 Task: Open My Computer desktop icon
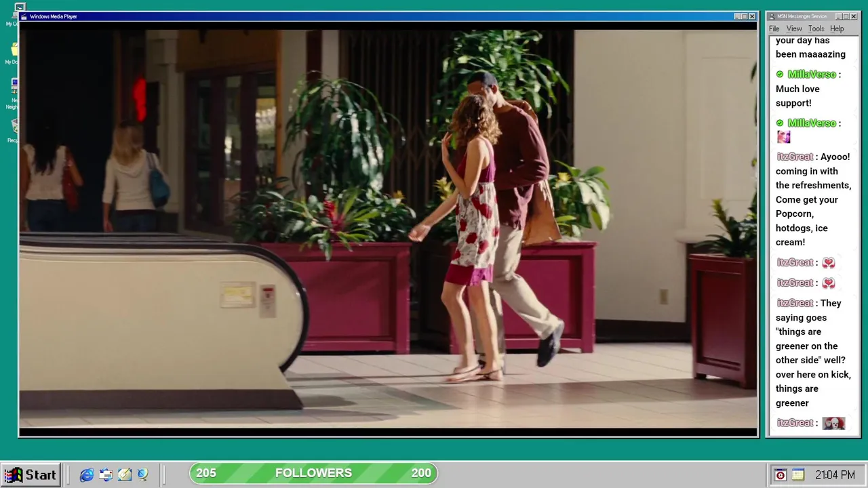(14, 15)
